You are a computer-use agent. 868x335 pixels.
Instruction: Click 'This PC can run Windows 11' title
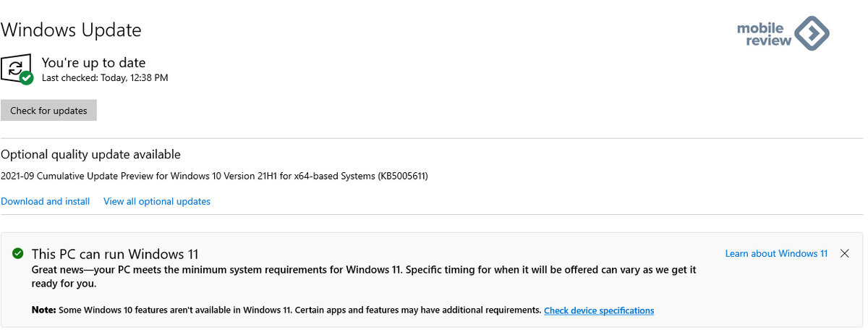[115, 254]
